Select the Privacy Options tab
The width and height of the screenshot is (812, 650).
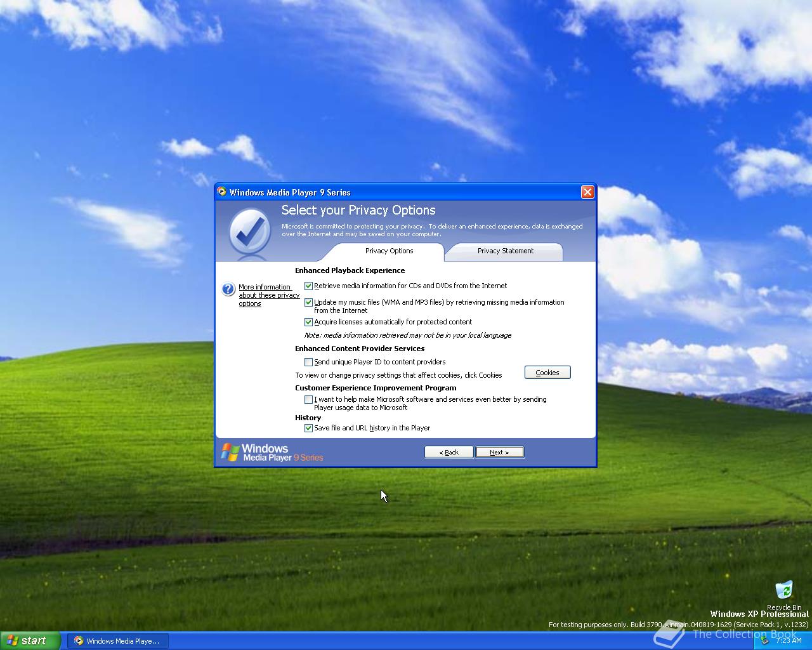click(x=389, y=251)
